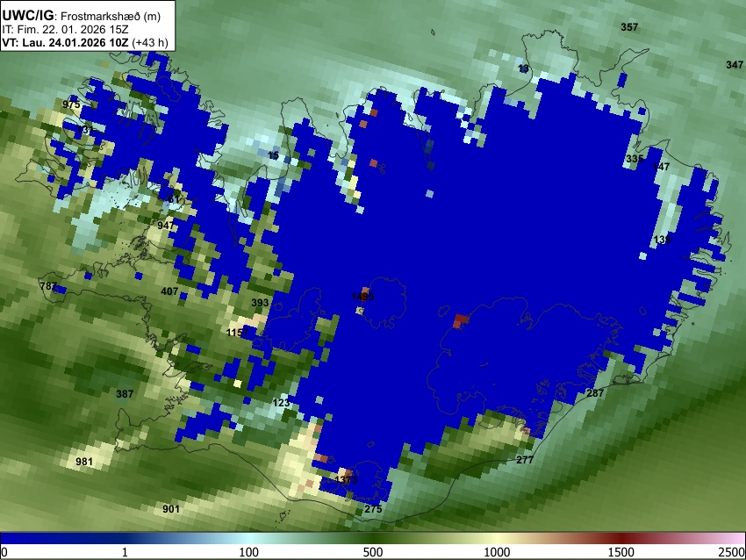
Task: Click the map value 393
Action: tap(260, 303)
